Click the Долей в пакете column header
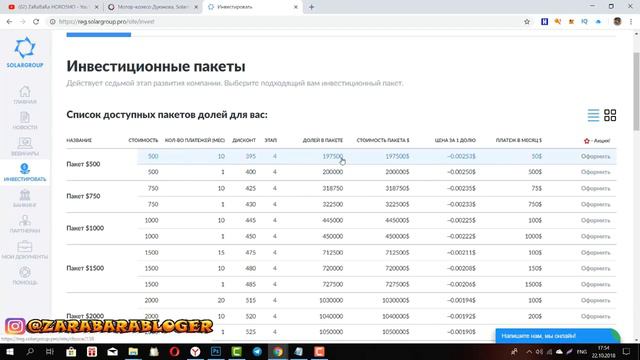640x360 pixels. (322, 140)
